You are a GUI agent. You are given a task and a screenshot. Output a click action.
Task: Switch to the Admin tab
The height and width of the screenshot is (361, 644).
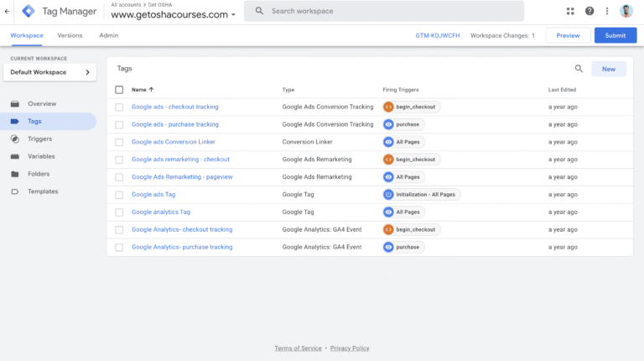click(108, 35)
